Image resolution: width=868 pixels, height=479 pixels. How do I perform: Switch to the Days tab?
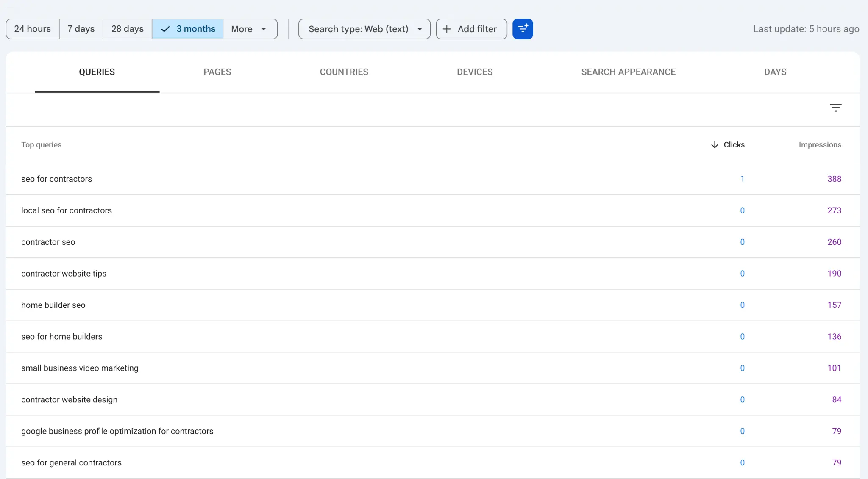click(x=775, y=72)
